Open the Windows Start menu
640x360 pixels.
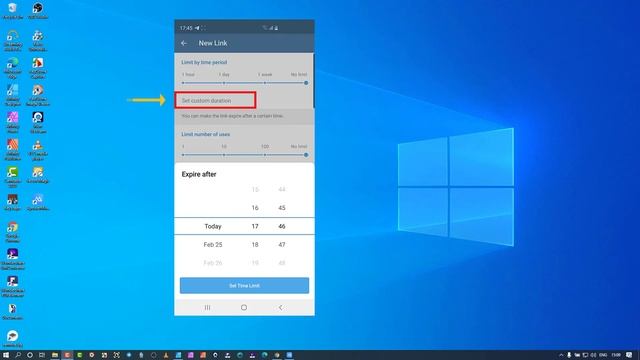(6, 355)
